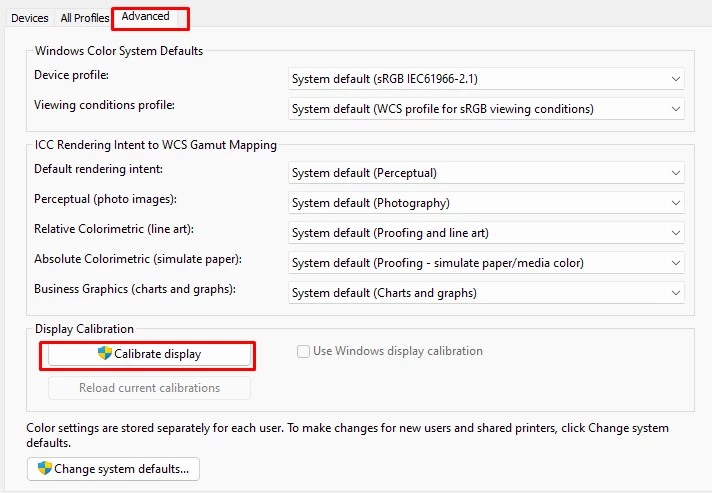712x493 pixels.
Task: Click the Color settings are stored separately note
Action: [347, 435]
